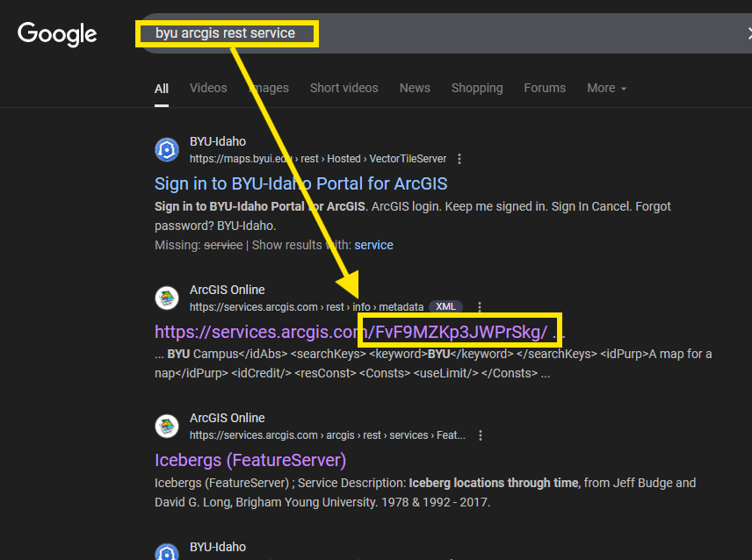Image resolution: width=752 pixels, height=560 pixels.
Task: Click the Google logo
Action: 57,34
